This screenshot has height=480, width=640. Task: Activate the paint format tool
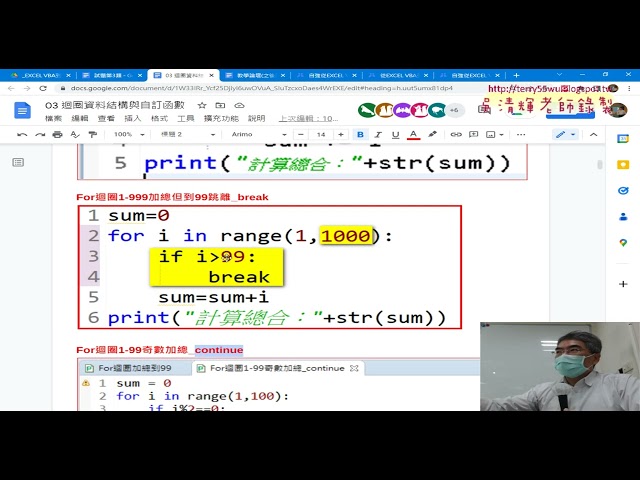click(93, 134)
